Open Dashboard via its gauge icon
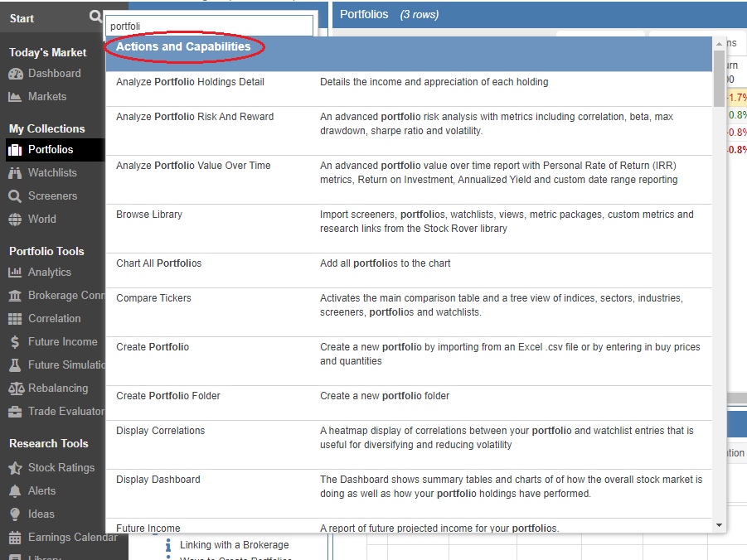747x560 pixels. pyautogui.click(x=15, y=74)
